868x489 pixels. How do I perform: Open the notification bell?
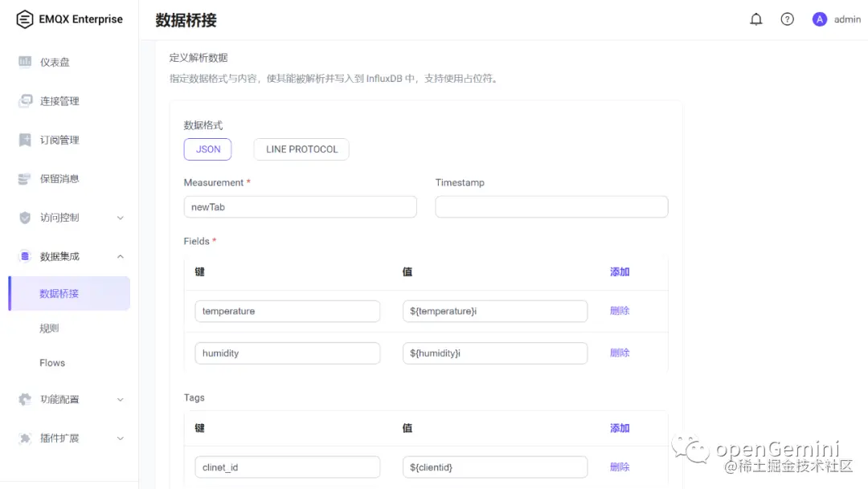click(755, 18)
